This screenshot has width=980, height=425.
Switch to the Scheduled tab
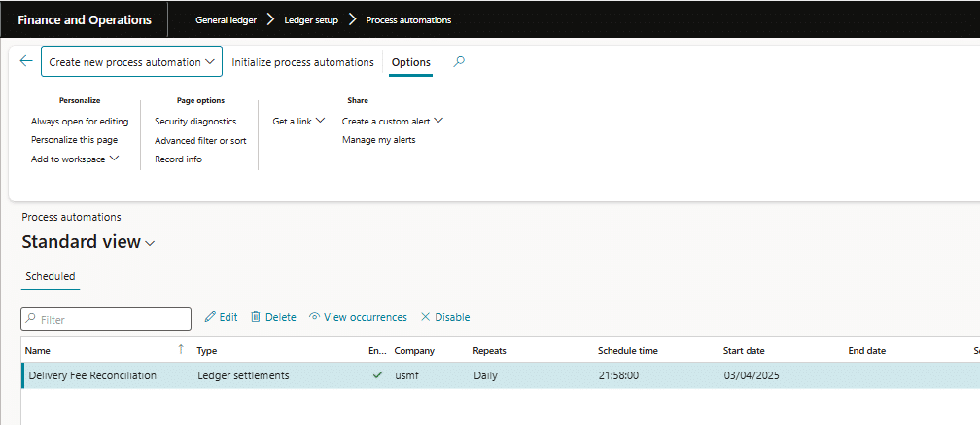[x=50, y=276]
